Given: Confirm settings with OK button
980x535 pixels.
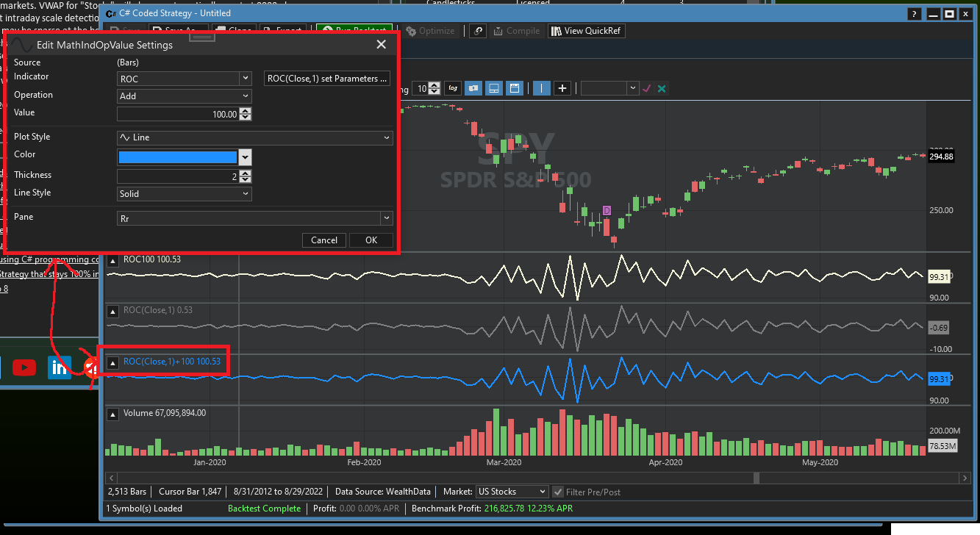Looking at the screenshot, I should click(x=371, y=240).
